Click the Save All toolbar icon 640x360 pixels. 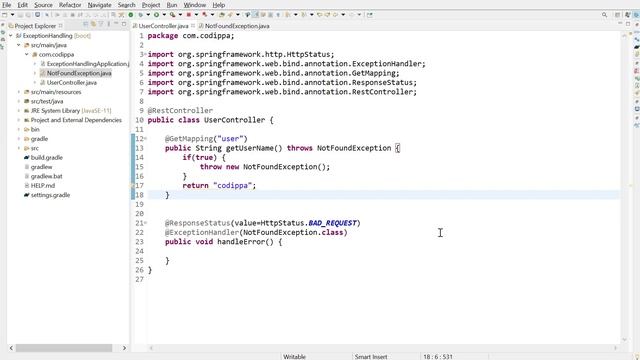pos(28,15)
